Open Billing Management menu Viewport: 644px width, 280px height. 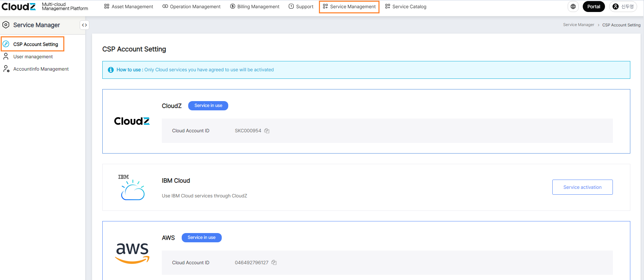click(255, 7)
